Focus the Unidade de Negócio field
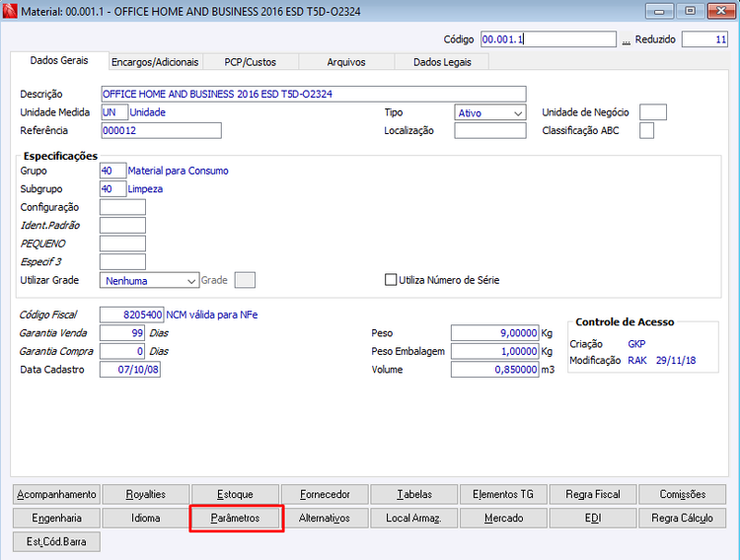This screenshot has height=560, width=740. [x=653, y=112]
